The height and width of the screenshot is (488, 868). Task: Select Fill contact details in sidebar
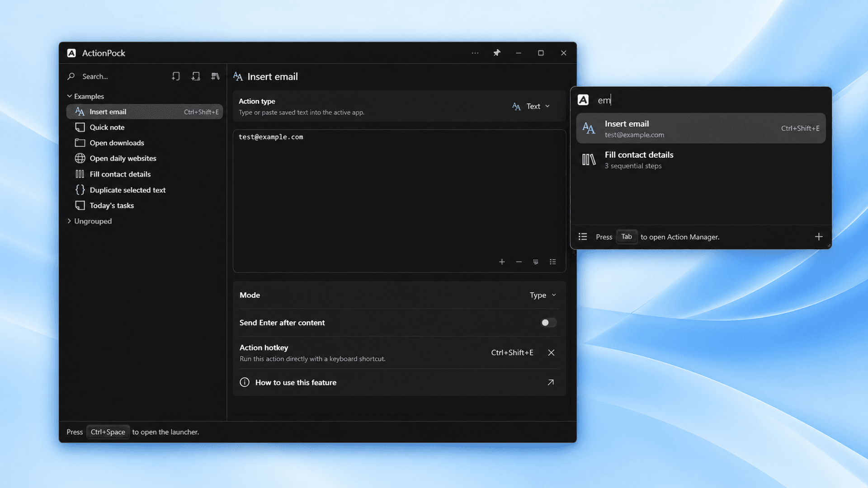coord(145,174)
